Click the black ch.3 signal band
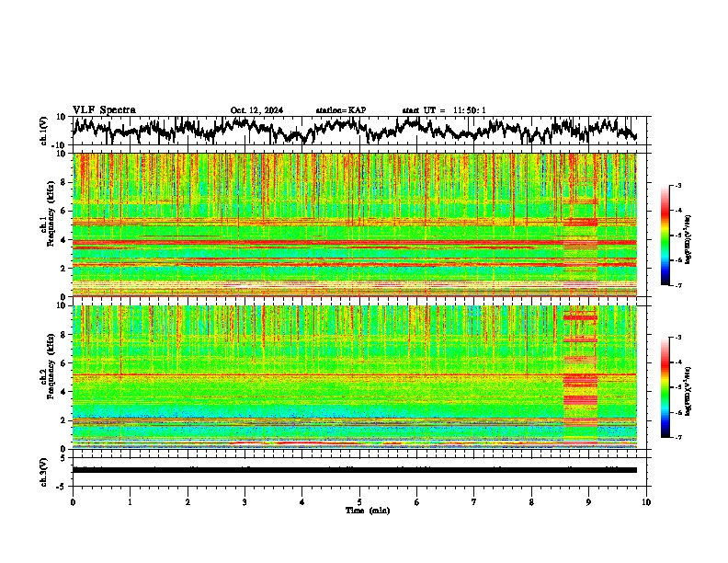This screenshot has height=563, width=728. pos(354,470)
